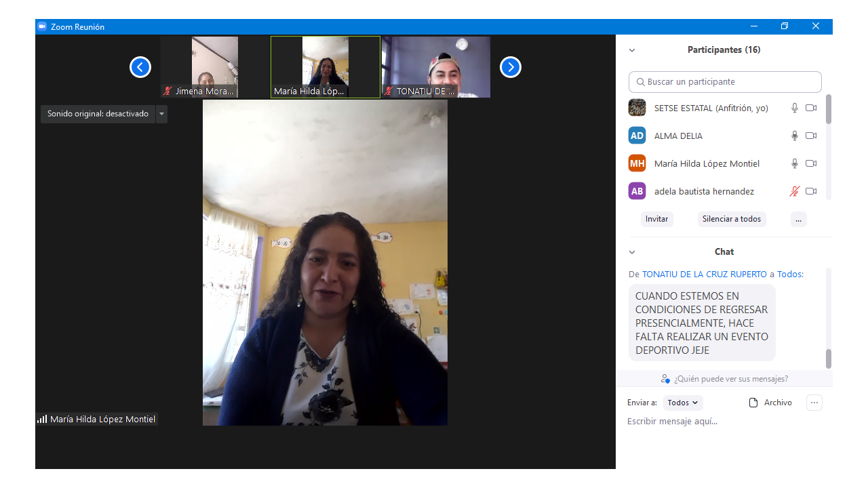Click signal strength icon beside María Hilda name
The height and width of the screenshot is (488, 868).
pyautogui.click(x=42, y=419)
